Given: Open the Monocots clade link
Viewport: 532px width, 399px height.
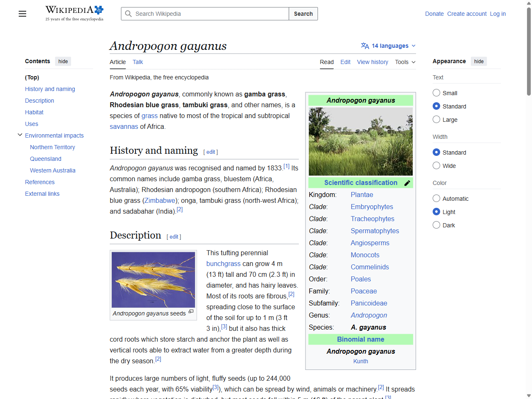Looking at the screenshot, I should coord(365,255).
